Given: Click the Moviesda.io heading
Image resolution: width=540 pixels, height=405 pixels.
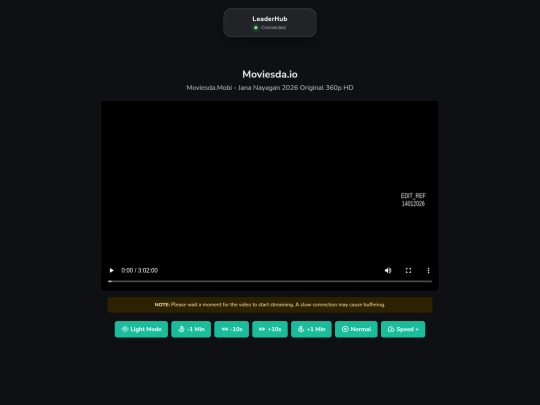Looking at the screenshot, I should pyautogui.click(x=270, y=74).
